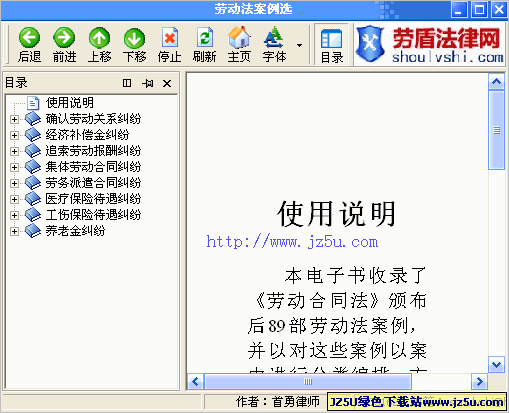Click the horizontal scrollbar thumb
The width and height of the screenshot is (509, 413).
(x=308, y=381)
